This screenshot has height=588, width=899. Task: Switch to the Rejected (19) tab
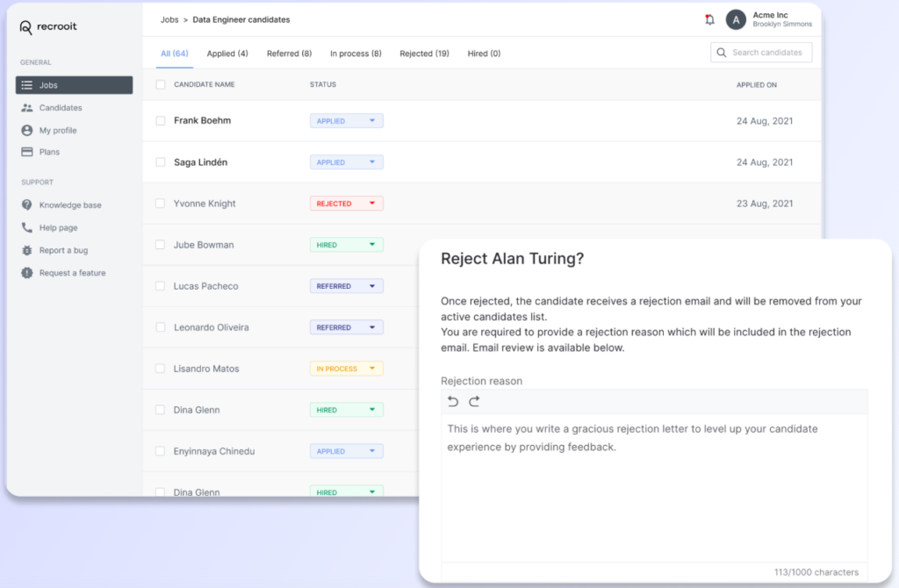424,54
